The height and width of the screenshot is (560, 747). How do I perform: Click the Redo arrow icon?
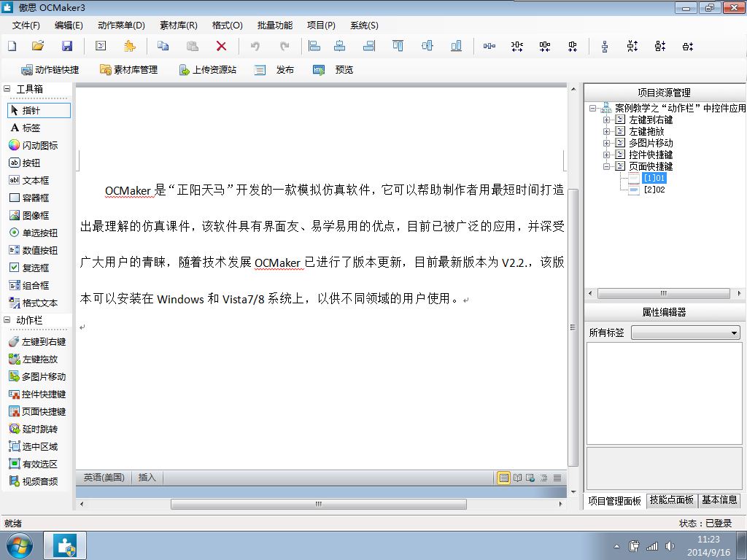285,46
